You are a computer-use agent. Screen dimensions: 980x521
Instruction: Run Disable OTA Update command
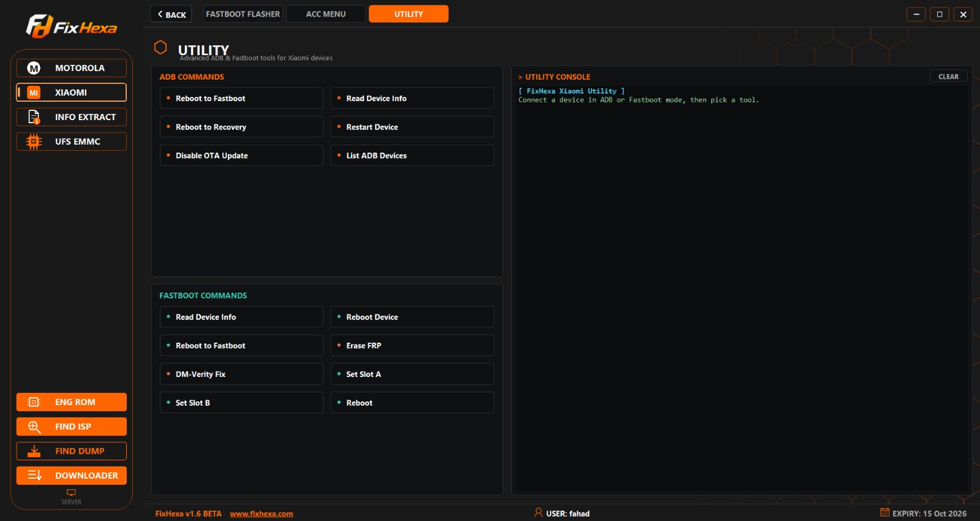tap(241, 156)
